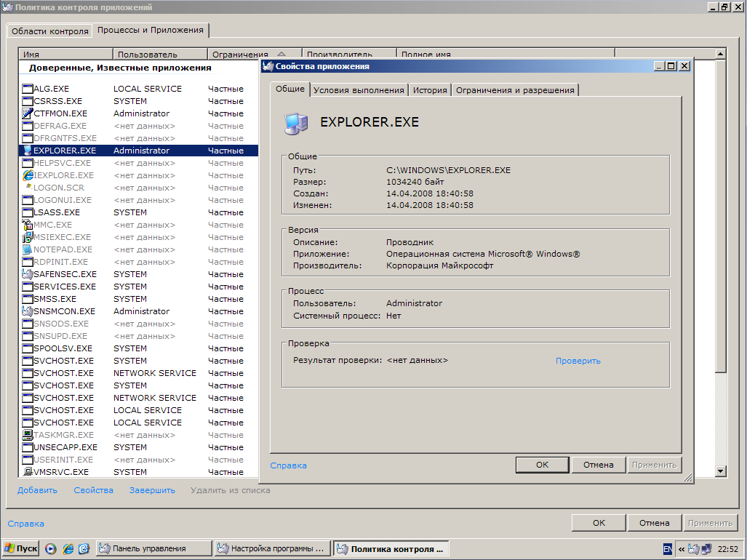747x560 pixels.
Task: Click the NOTEPAD.EXE icon in list
Action: (x=28, y=249)
